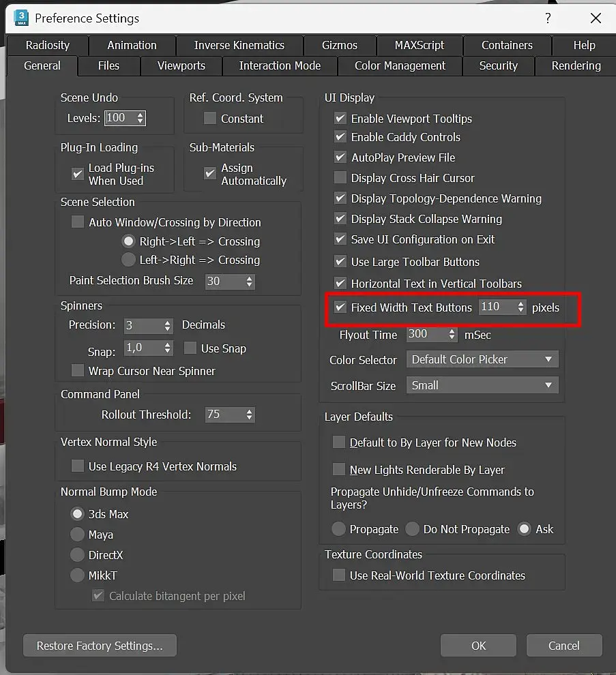This screenshot has width=616, height=675.
Task: Enable Use Real-World Texture Coordinates
Action: 339,575
